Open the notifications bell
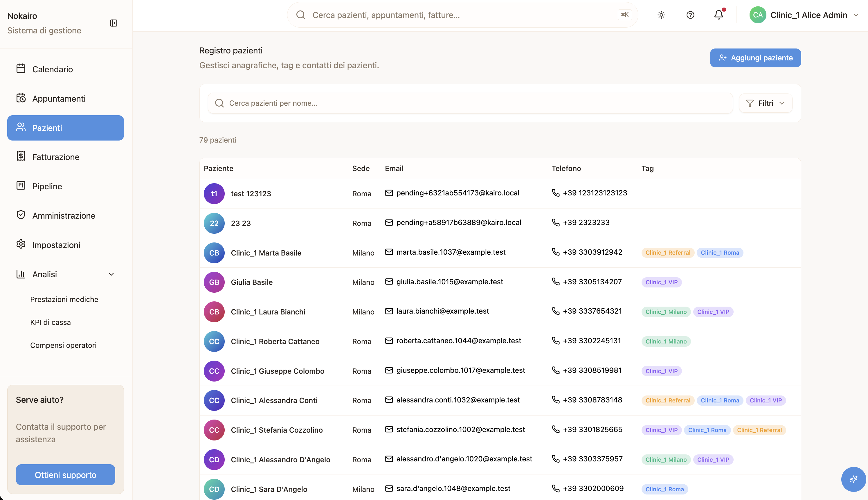This screenshot has width=868, height=500. 719,15
